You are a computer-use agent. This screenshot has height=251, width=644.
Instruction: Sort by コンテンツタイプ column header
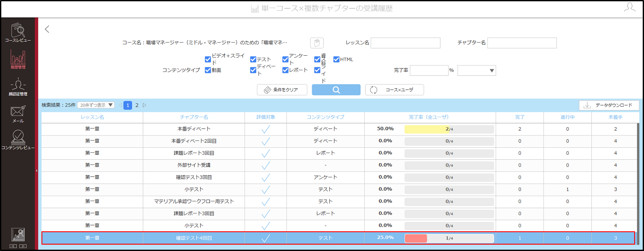coord(325,117)
